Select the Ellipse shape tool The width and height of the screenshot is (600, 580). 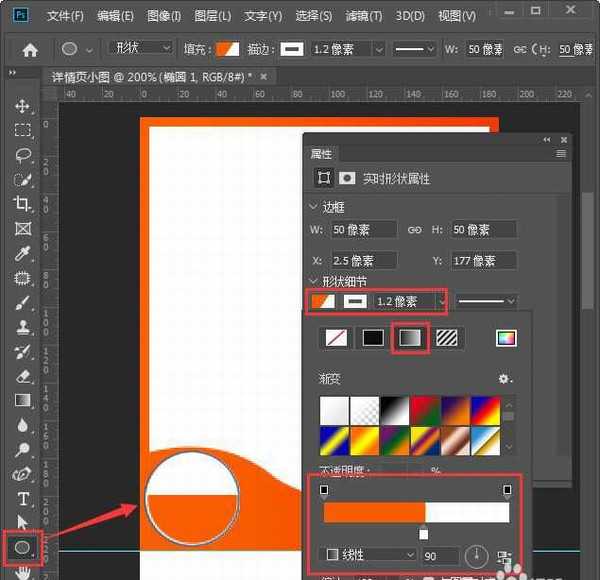pos(22,547)
